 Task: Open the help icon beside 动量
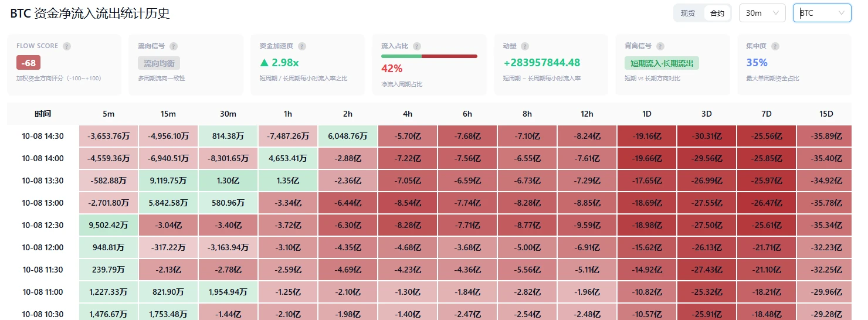pyautogui.click(x=525, y=46)
